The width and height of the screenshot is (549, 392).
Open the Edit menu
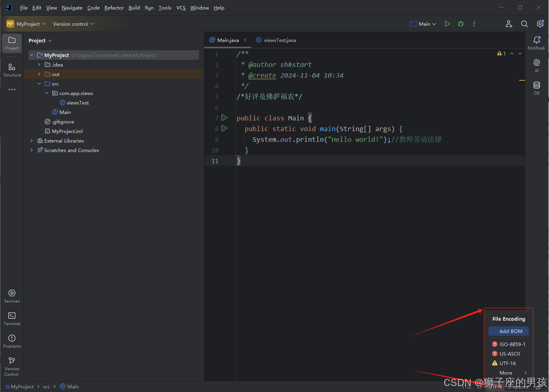click(37, 8)
